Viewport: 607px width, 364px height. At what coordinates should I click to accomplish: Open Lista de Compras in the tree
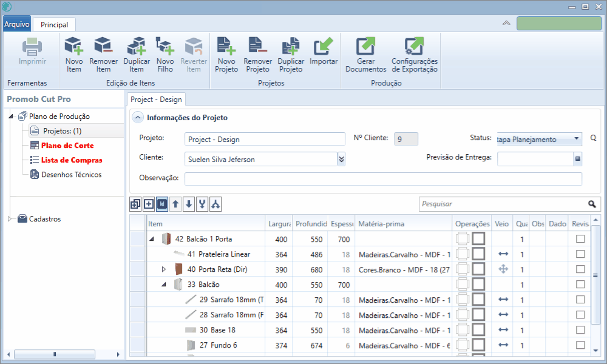pos(72,160)
